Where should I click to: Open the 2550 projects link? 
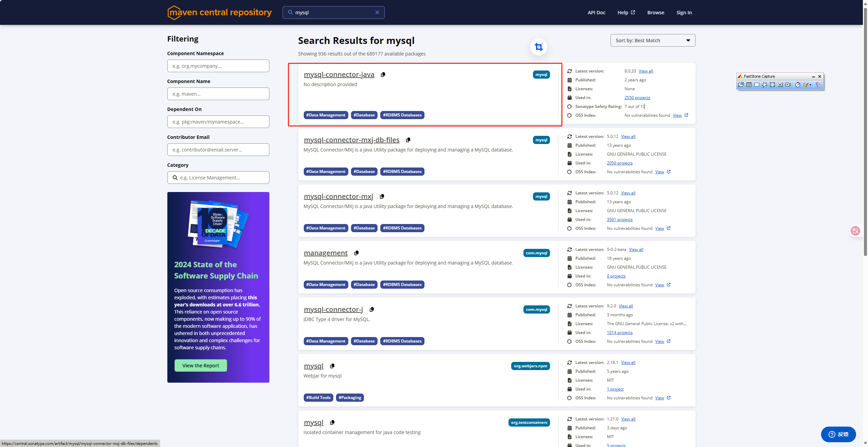637,98
